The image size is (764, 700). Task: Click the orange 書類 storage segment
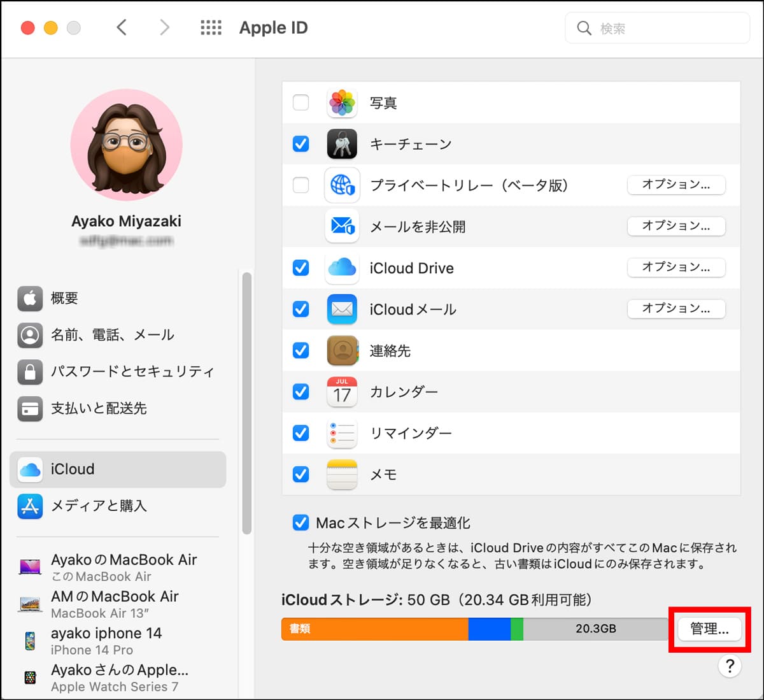(x=375, y=629)
